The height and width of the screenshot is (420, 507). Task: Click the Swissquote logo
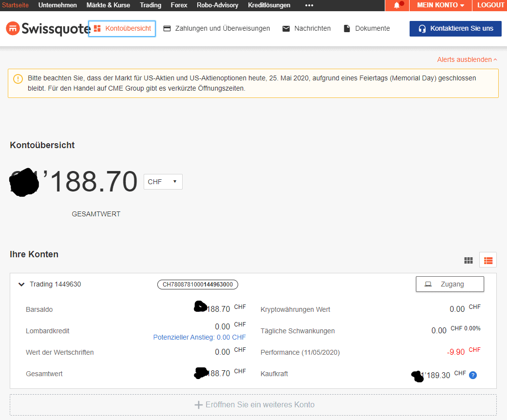click(x=48, y=28)
